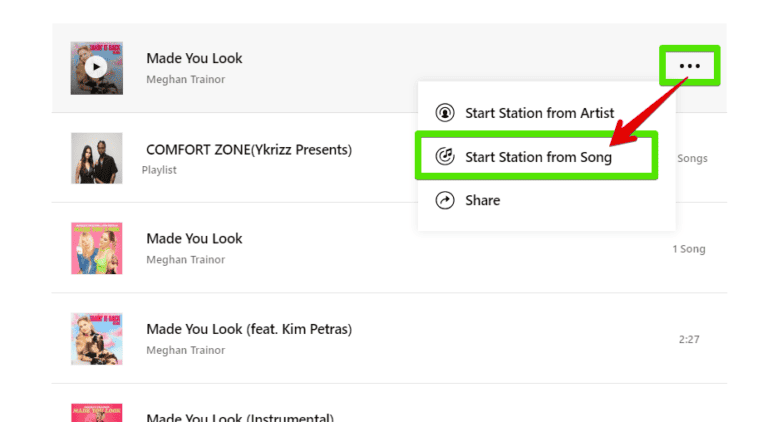Viewport: 768px width, 422px height.
Task: Click Made You Look (feat. Kim Petras) title
Action: tap(249, 329)
